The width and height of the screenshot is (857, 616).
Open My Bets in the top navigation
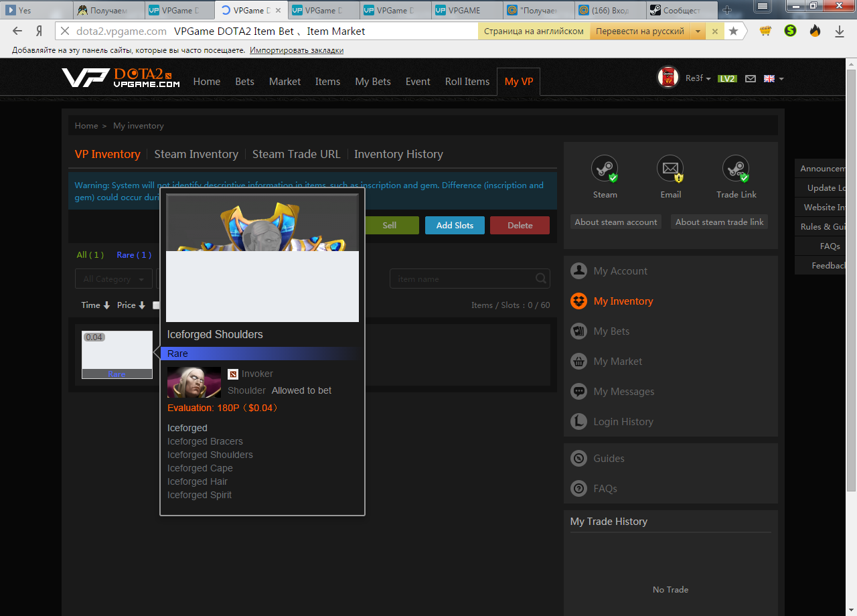[x=373, y=82]
